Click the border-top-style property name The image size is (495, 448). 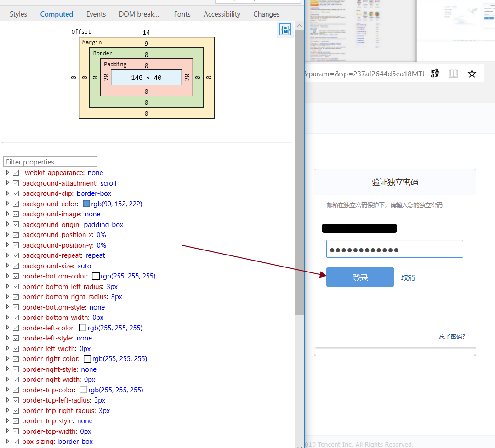(x=48, y=421)
